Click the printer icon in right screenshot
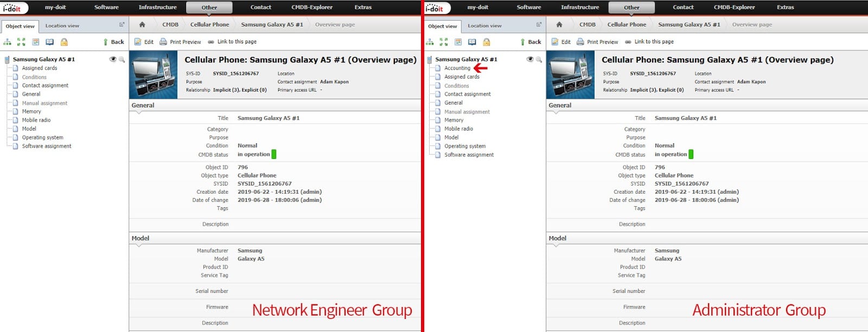868x332 pixels. (580, 42)
